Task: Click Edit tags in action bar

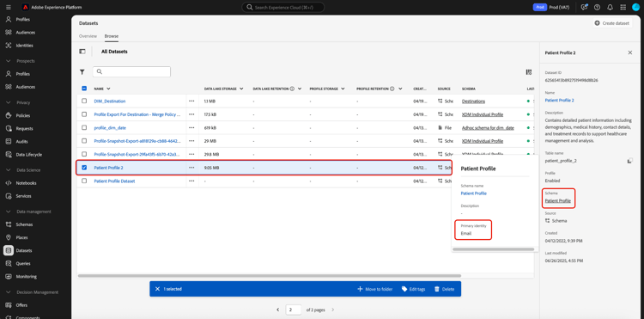Action: (413, 289)
